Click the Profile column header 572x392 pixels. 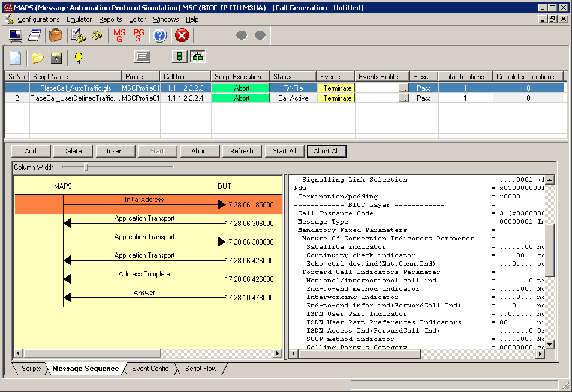[141, 77]
